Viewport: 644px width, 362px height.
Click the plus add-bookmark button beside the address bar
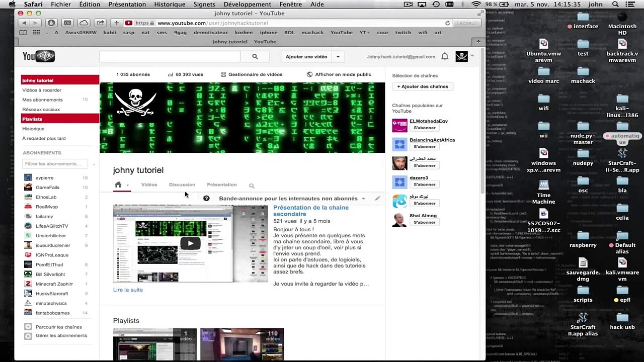pyautogui.click(x=117, y=23)
